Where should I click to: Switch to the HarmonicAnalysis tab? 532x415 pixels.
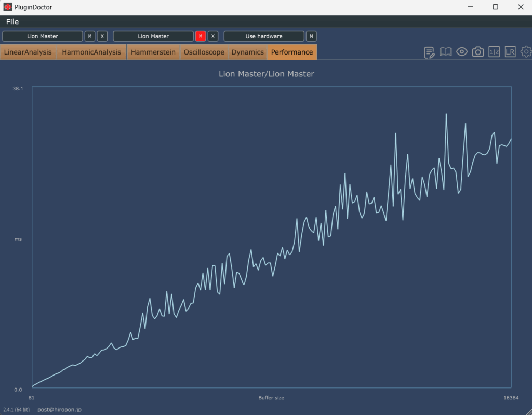point(91,52)
